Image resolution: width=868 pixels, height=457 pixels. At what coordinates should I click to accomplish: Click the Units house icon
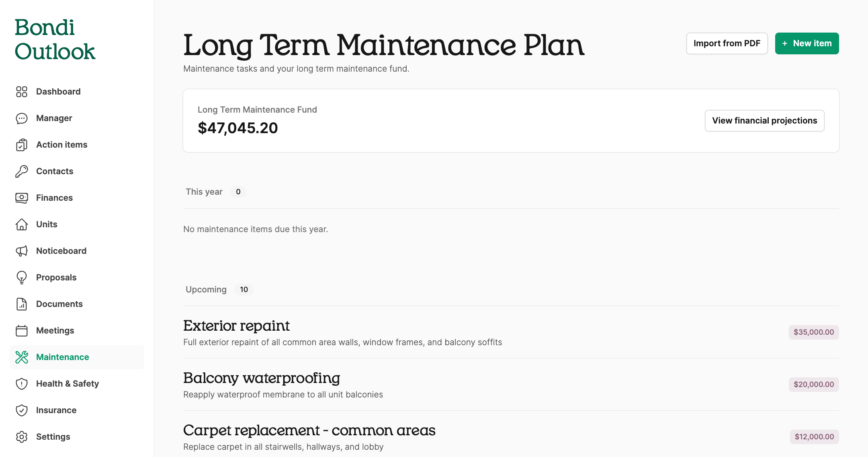[22, 224]
